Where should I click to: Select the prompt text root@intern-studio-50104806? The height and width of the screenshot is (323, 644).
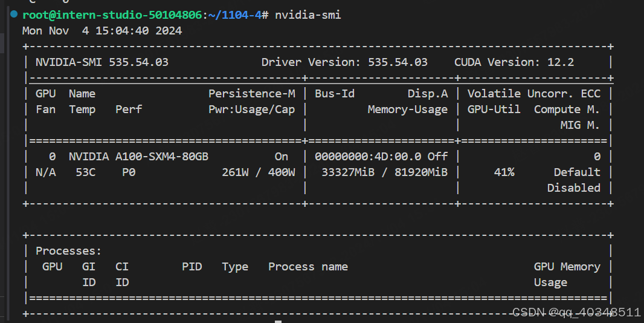tap(112, 15)
